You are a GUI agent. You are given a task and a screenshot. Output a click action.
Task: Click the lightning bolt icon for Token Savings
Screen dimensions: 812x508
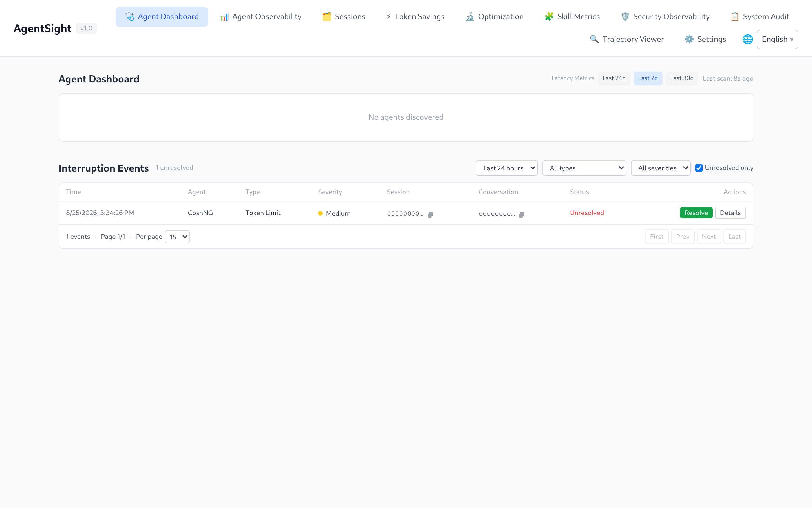pos(388,16)
